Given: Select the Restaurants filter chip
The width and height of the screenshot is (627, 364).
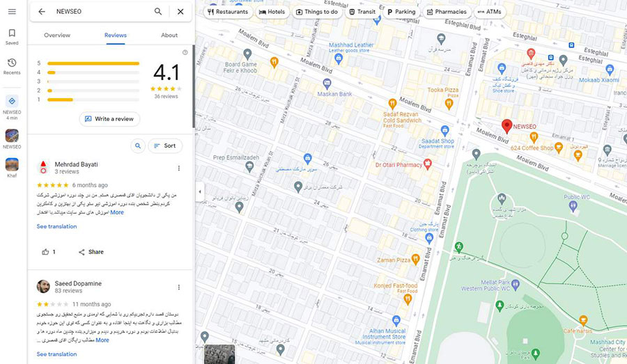Looking at the screenshot, I should point(228,12).
